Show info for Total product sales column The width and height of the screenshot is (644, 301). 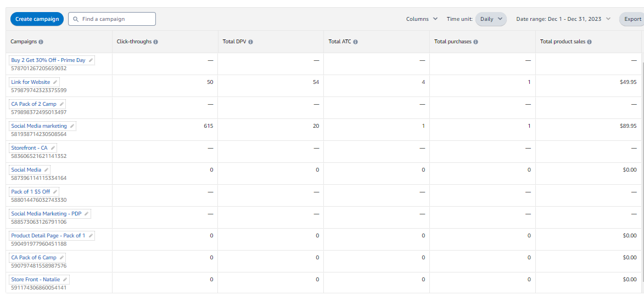(589, 42)
